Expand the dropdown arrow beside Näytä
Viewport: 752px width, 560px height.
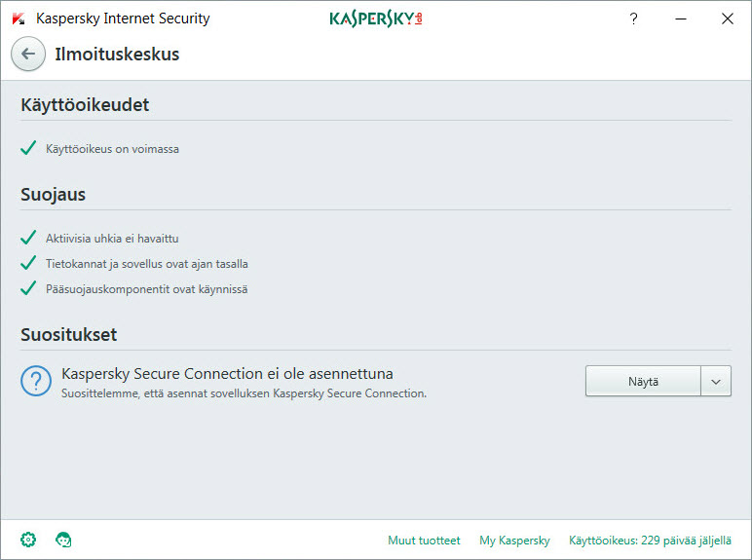pos(716,382)
